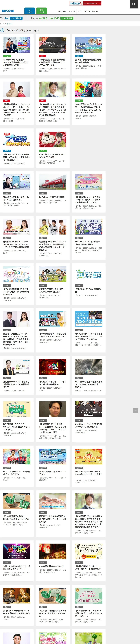Open the 福山潤キョウトニイケズ event link
This screenshot has width=140, height=644.
(17, 198)
